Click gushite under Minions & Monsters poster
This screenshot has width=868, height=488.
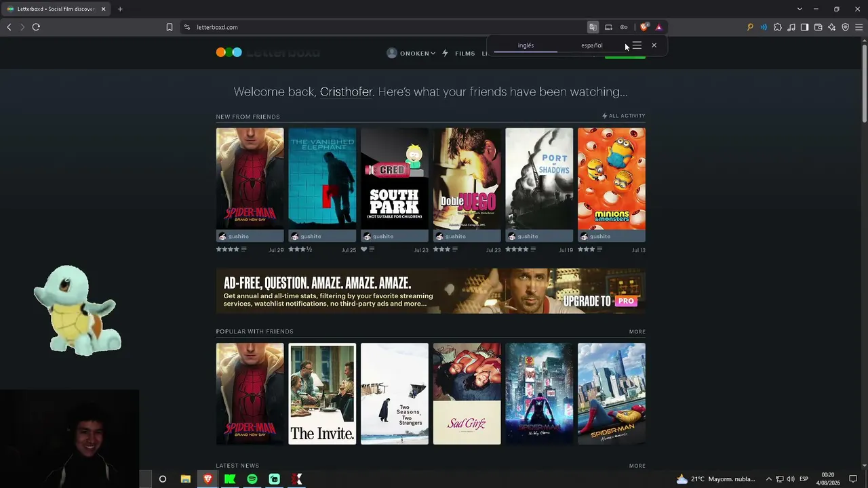coord(600,237)
